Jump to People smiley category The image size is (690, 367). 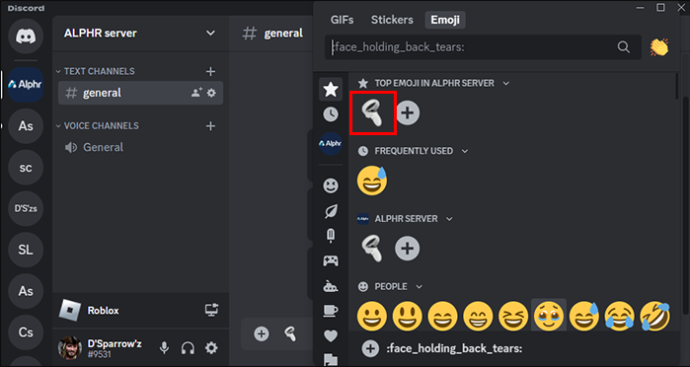tap(330, 186)
